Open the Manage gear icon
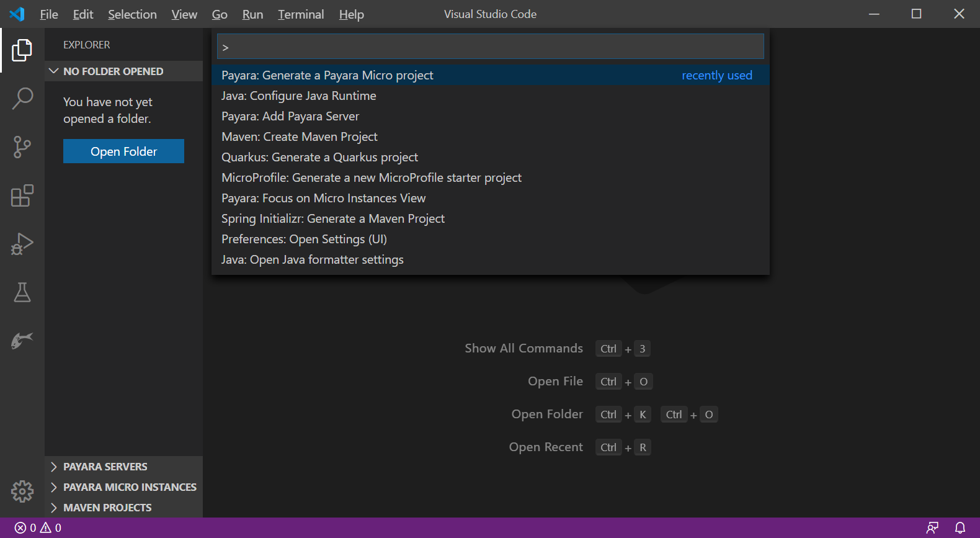Image resolution: width=980 pixels, height=538 pixels. tap(22, 491)
